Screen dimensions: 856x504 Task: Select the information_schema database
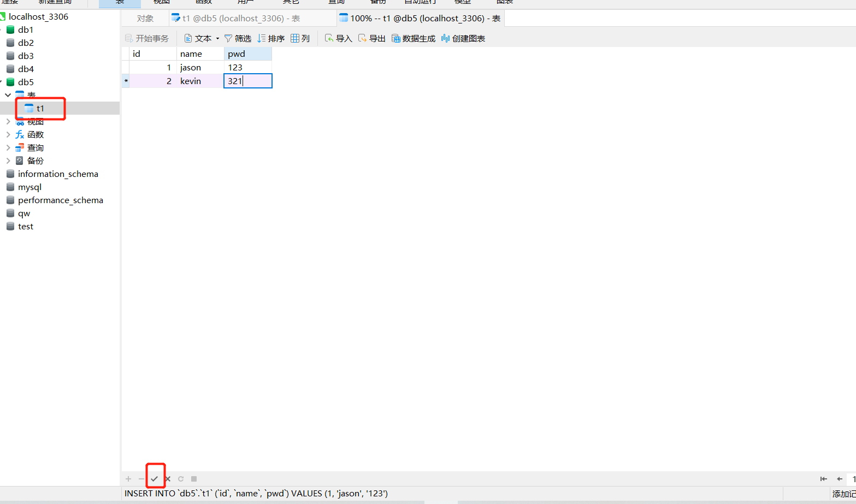tap(58, 174)
